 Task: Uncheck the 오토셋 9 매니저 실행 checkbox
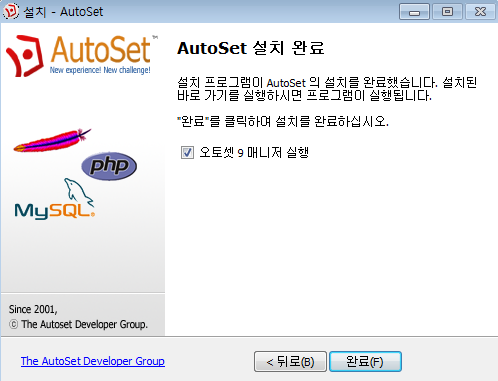tap(187, 153)
